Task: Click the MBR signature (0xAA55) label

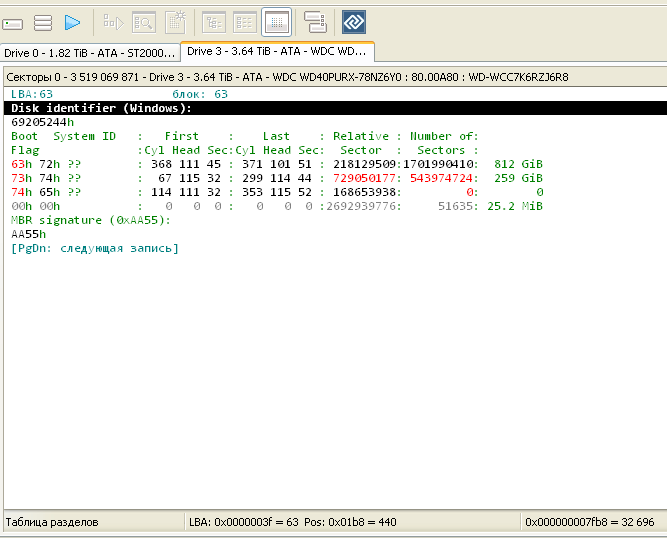Action: tap(91, 220)
